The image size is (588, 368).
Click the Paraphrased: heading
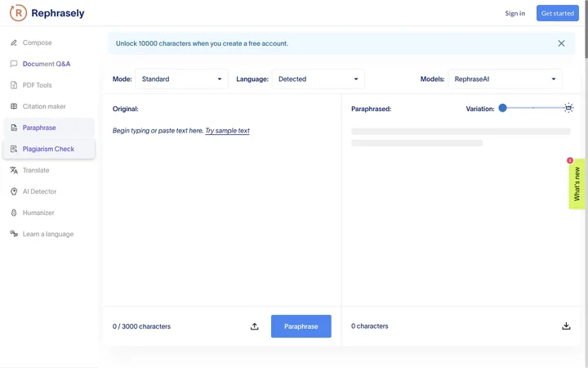372,109
